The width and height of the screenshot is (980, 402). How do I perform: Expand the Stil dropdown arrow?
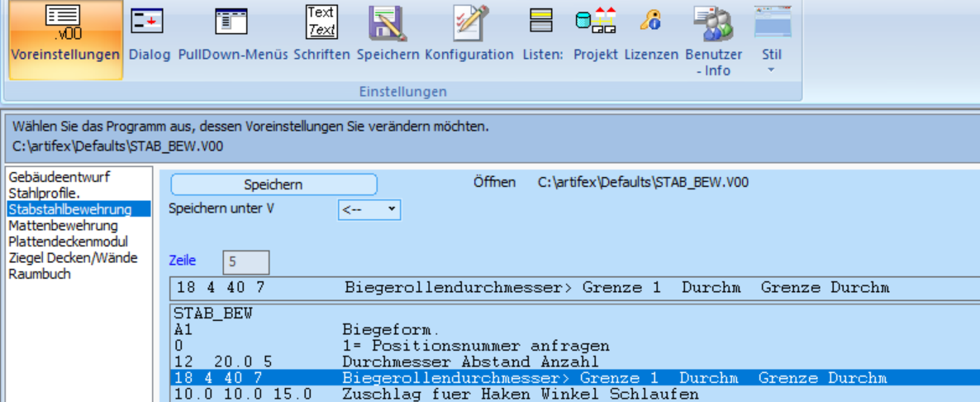pyautogui.click(x=771, y=69)
